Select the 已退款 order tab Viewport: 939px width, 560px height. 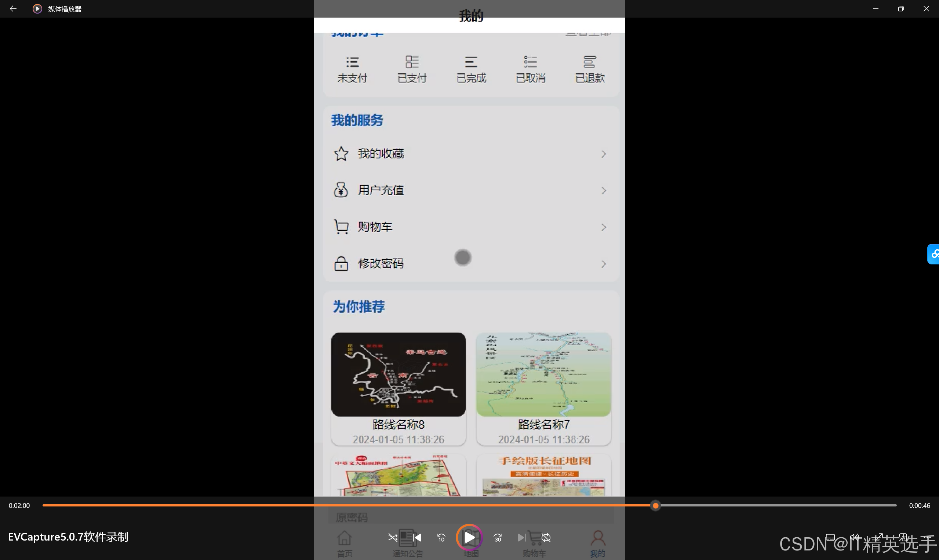tap(590, 69)
